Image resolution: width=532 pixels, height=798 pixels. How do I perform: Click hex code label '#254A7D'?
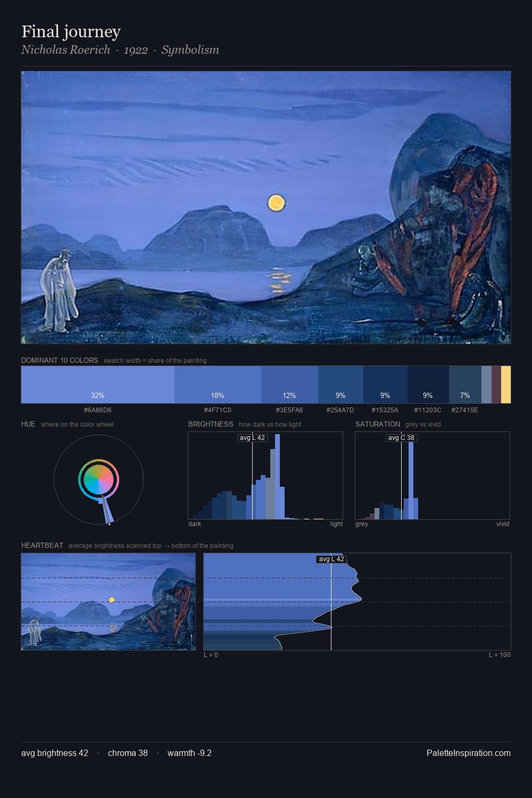coord(340,410)
